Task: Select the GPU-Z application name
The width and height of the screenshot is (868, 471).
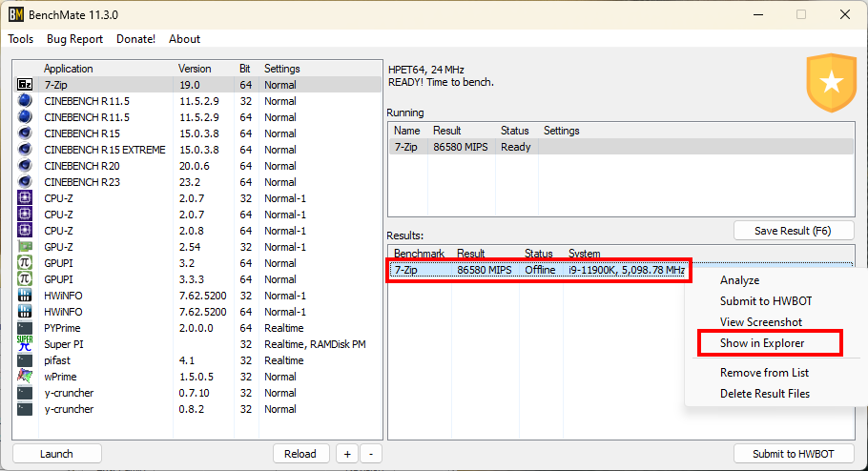Action: (x=59, y=247)
